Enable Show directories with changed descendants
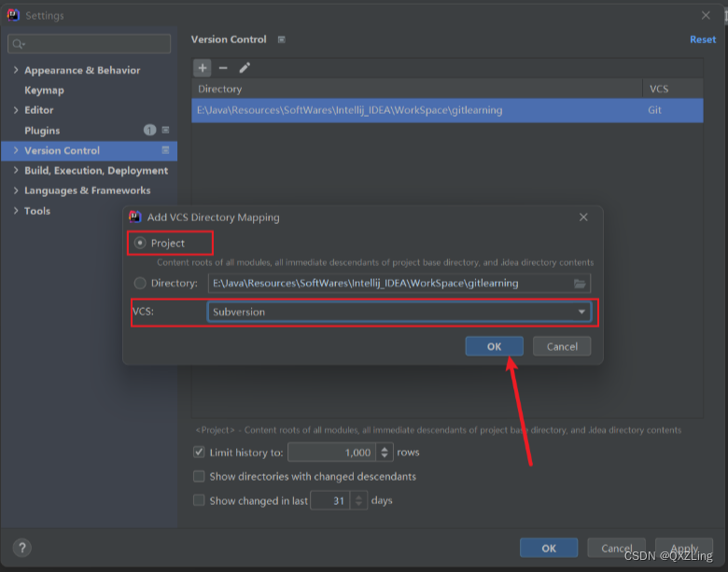The width and height of the screenshot is (728, 572). (199, 477)
